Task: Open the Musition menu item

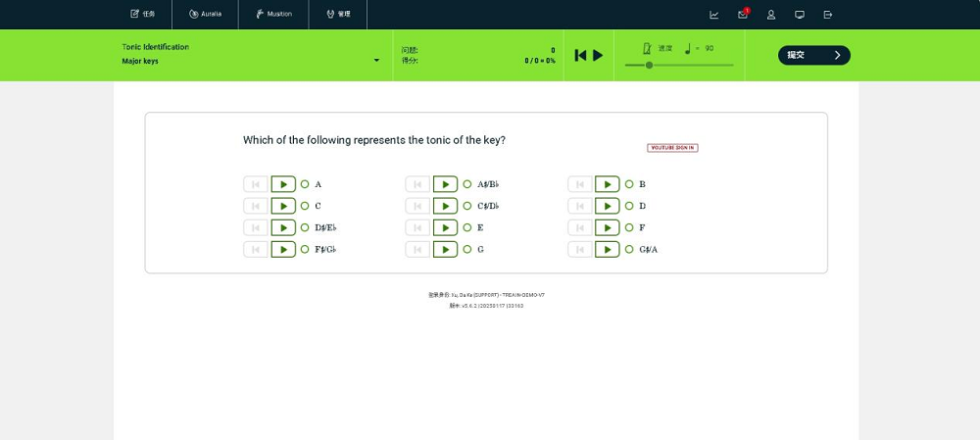Action: click(x=273, y=15)
